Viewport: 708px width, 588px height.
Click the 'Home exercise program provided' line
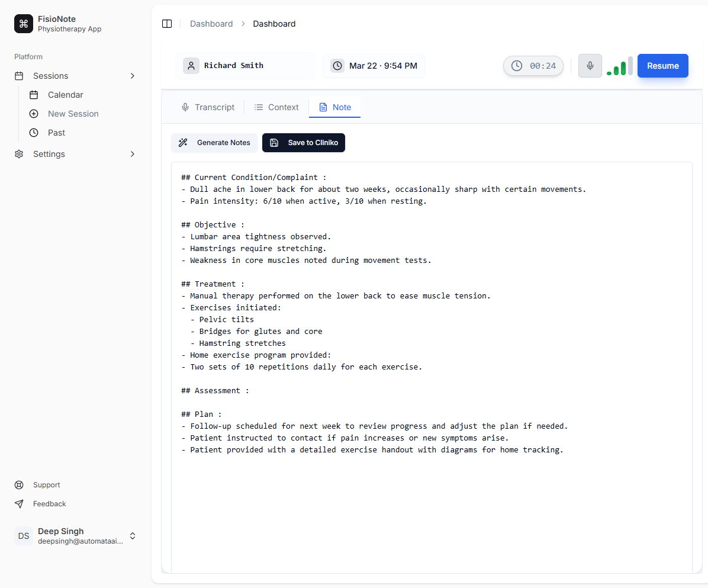pyautogui.click(x=256, y=355)
